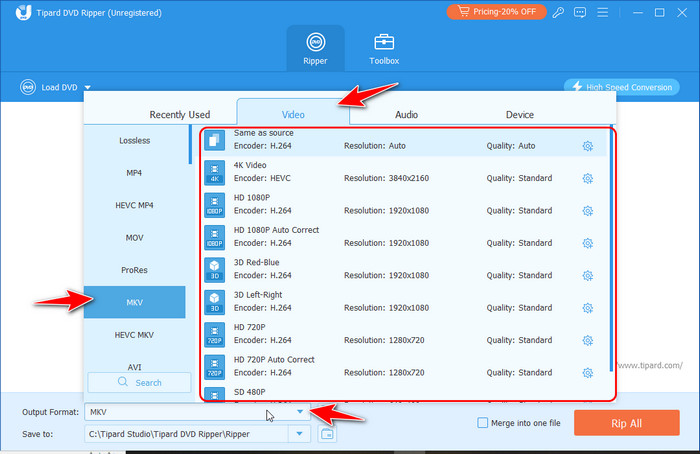This screenshot has width=700, height=454.
Task: Click the 4K Video preset icon
Action: click(214, 173)
